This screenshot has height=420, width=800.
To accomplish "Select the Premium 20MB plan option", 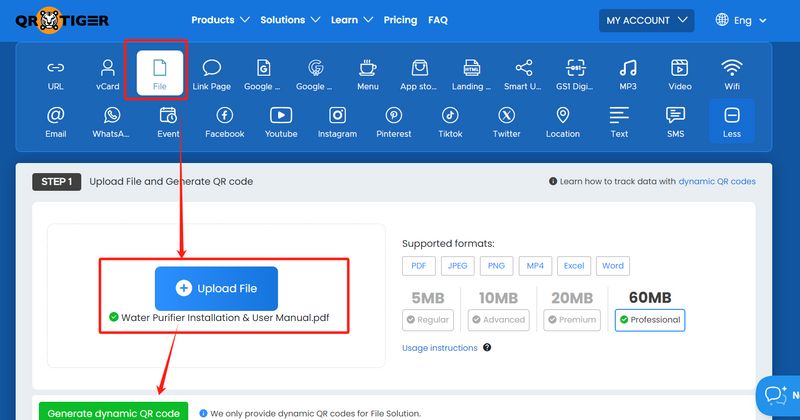I will tap(572, 319).
